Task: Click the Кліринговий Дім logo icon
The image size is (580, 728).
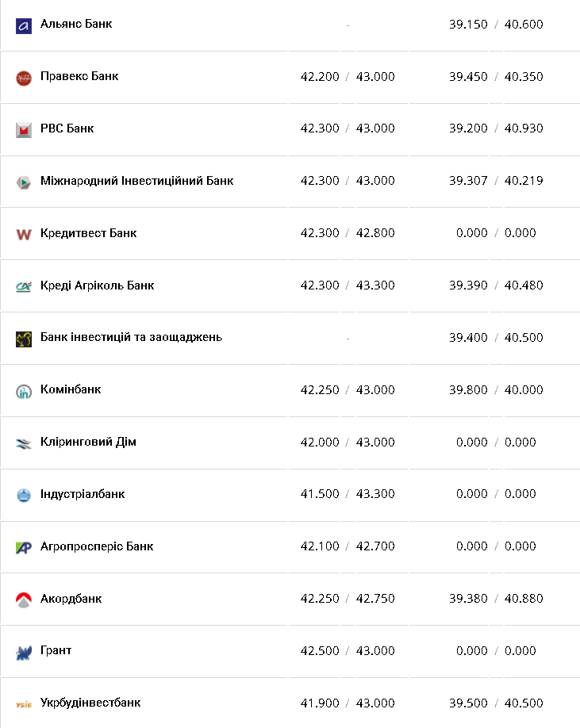Action: click(x=23, y=443)
